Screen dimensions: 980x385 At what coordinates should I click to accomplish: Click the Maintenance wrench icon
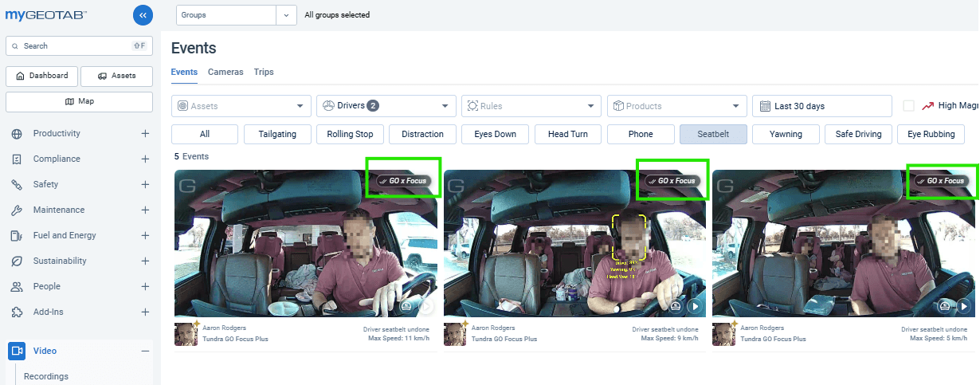[17, 210]
